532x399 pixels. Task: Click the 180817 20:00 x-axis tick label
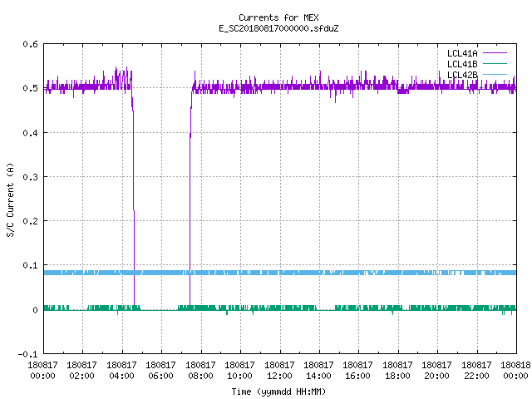pyautogui.click(x=436, y=371)
